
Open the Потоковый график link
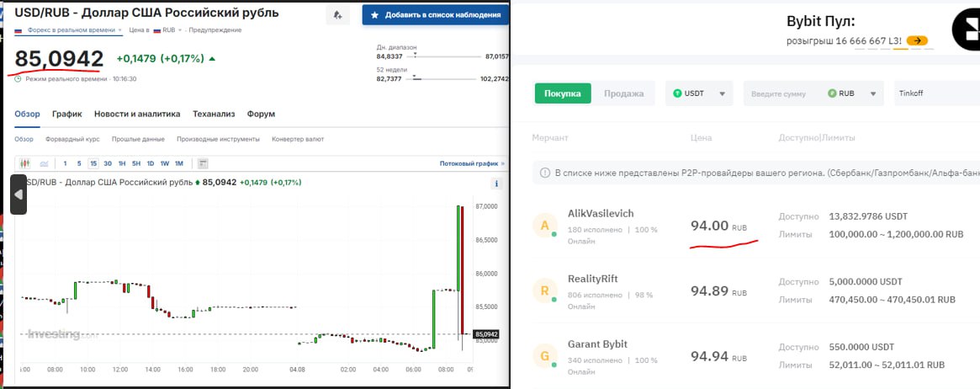472,163
